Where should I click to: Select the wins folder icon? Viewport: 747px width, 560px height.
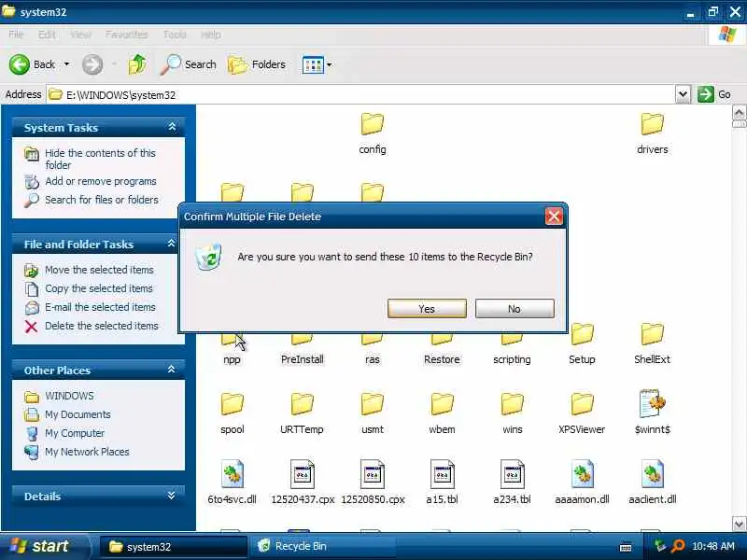[512, 404]
